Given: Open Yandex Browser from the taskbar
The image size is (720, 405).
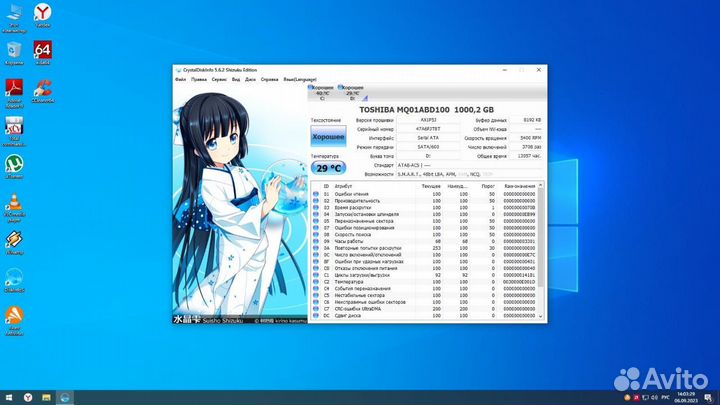Looking at the screenshot, I should (x=28, y=397).
